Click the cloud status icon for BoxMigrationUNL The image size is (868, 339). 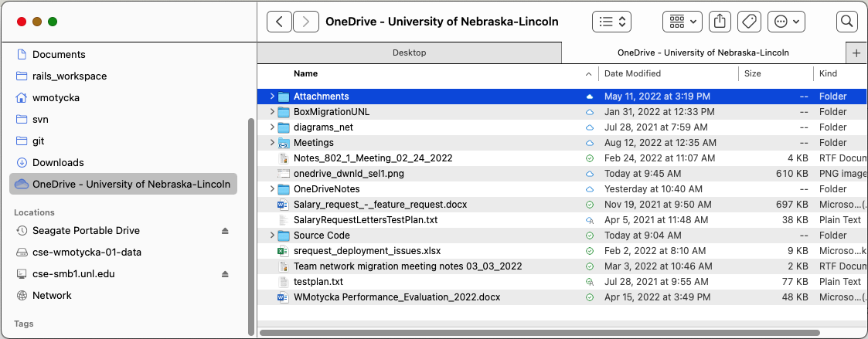(x=589, y=112)
